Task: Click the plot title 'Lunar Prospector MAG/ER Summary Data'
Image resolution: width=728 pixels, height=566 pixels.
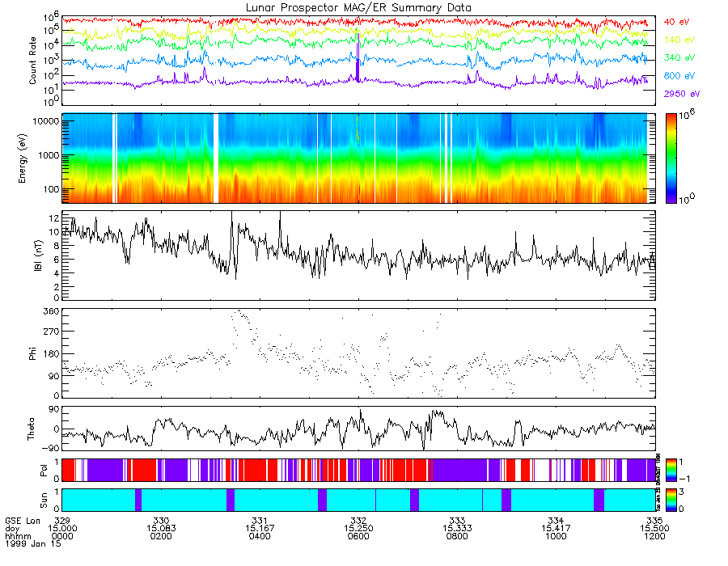Action: [358, 8]
